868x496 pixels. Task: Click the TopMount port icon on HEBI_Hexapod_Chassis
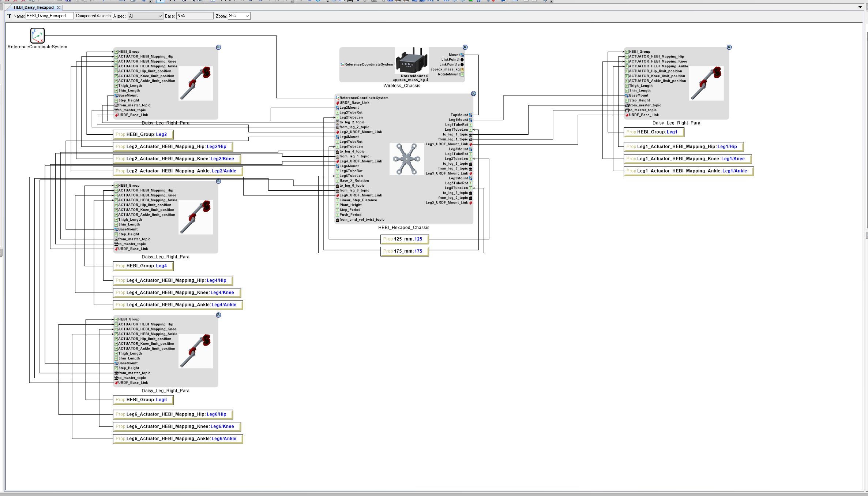(470, 115)
